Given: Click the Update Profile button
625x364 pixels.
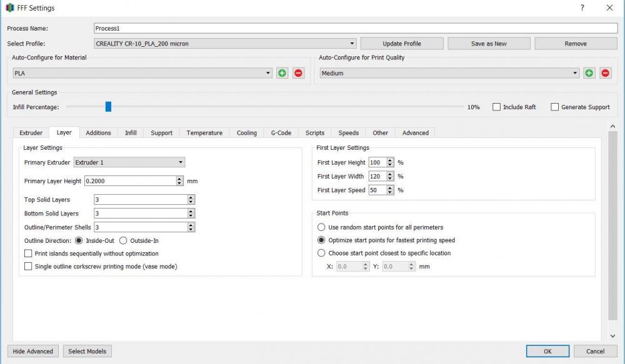Looking at the screenshot, I should click(x=402, y=44).
